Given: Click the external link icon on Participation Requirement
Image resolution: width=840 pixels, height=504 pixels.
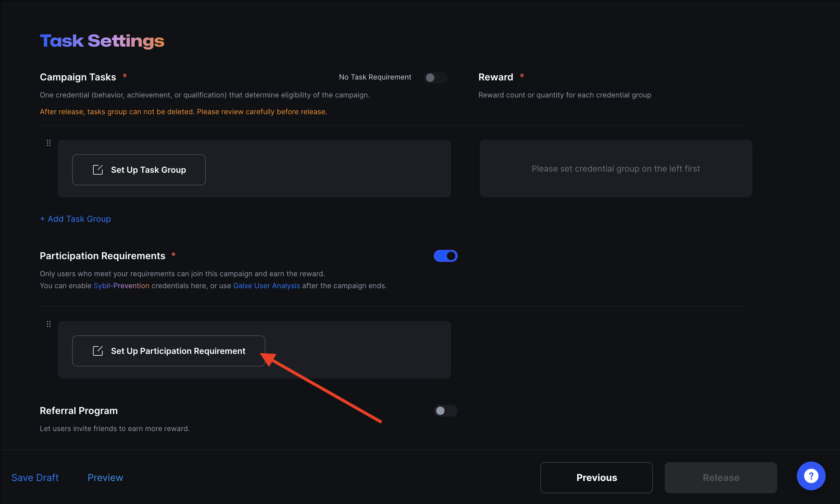Looking at the screenshot, I should point(98,351).
